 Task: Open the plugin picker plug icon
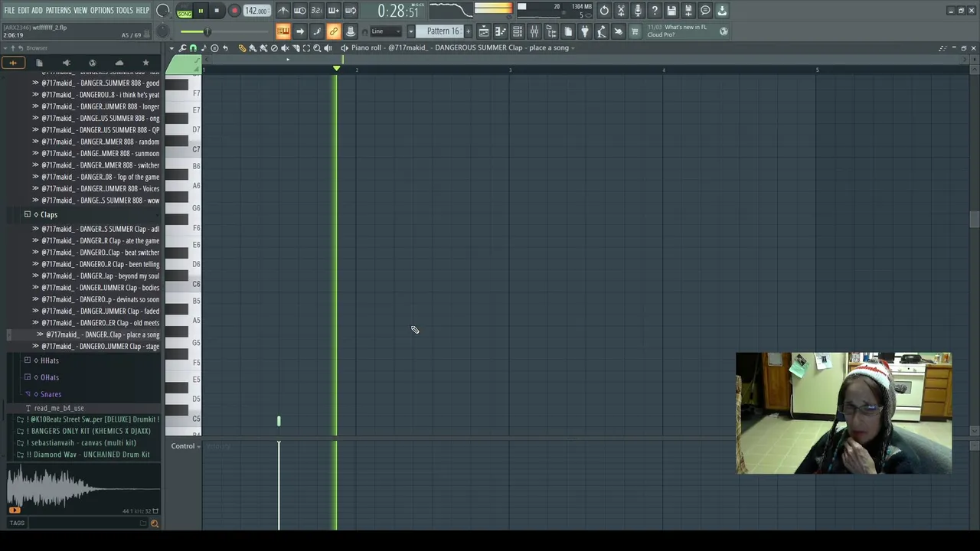pyautogui.click(x=584, y=31)
